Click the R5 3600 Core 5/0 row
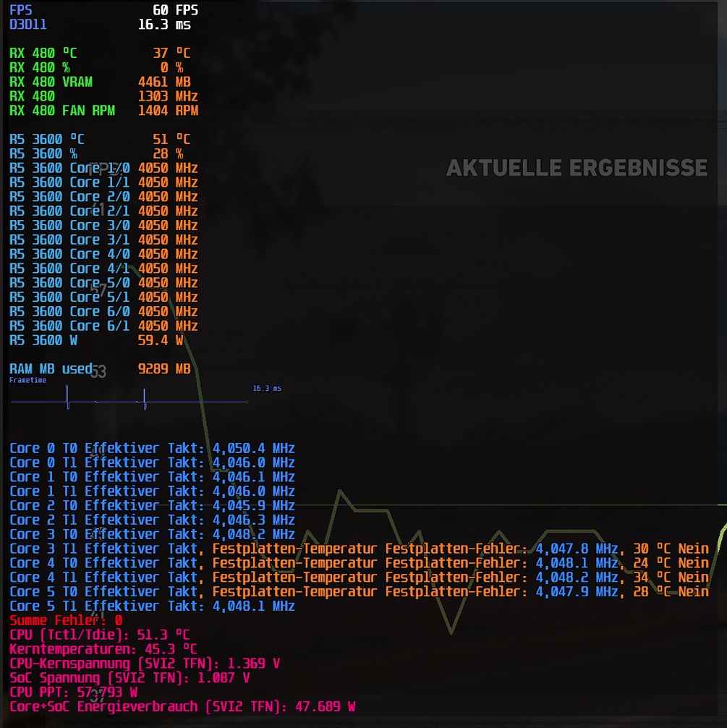The height and width of the screenshot is (728, 727). [104, 283]
